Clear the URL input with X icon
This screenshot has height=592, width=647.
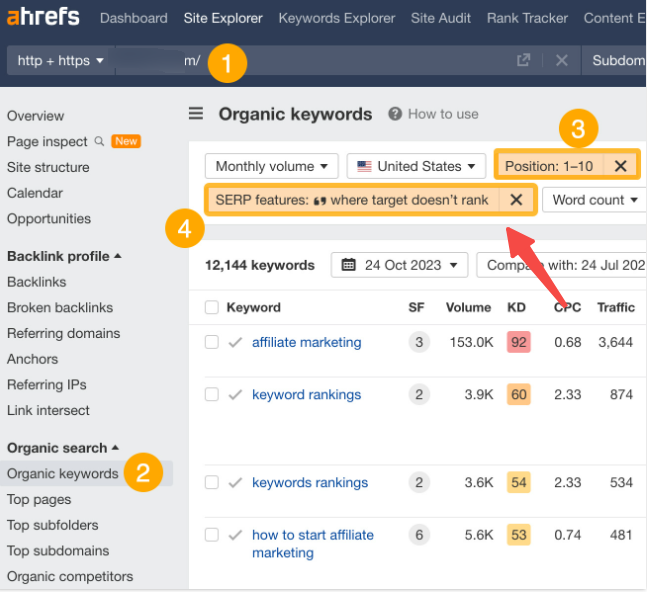pos(562,60)
